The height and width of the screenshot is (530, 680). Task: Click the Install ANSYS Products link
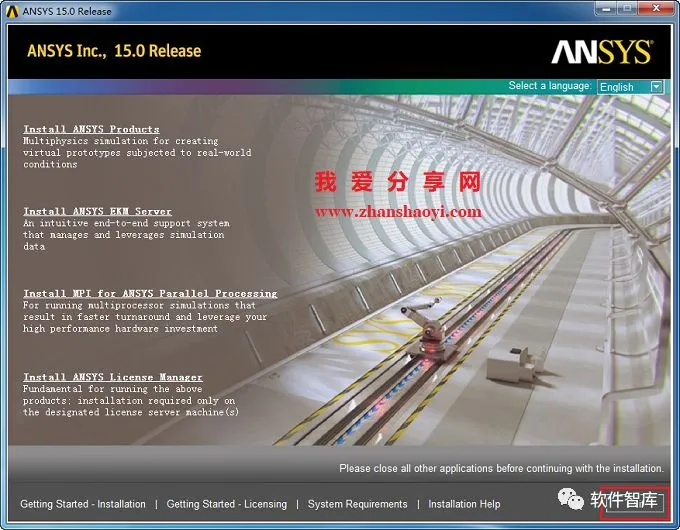[91, 129]
